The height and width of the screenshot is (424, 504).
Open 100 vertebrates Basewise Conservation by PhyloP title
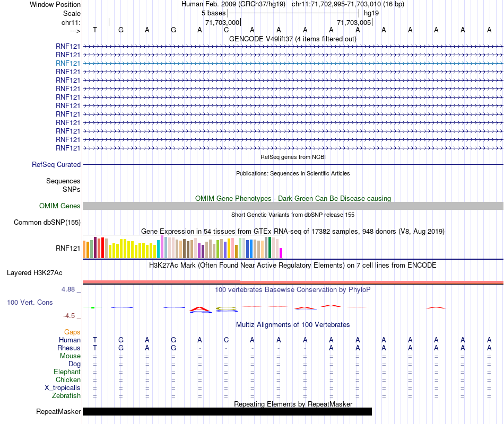(x=293, y=290)
